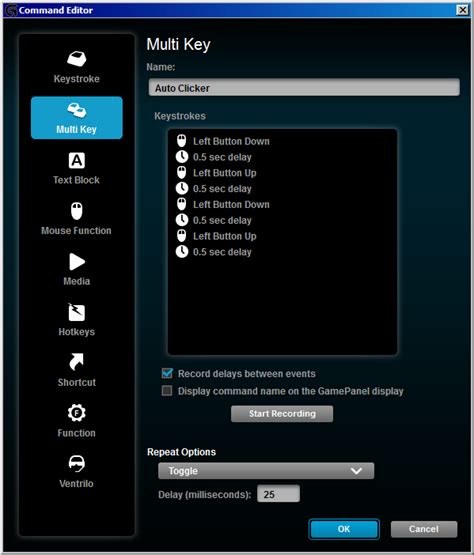Open the Toggle repeat options dropdown
Image resolution: width=474 pixels, height=555 pixels.
[266, 471]
